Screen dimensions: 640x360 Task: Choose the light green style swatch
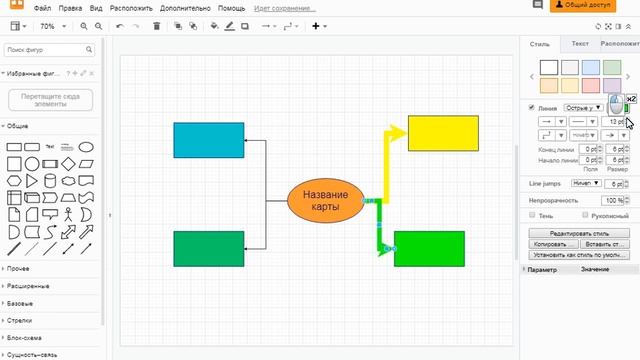click(x=612, y=67)
